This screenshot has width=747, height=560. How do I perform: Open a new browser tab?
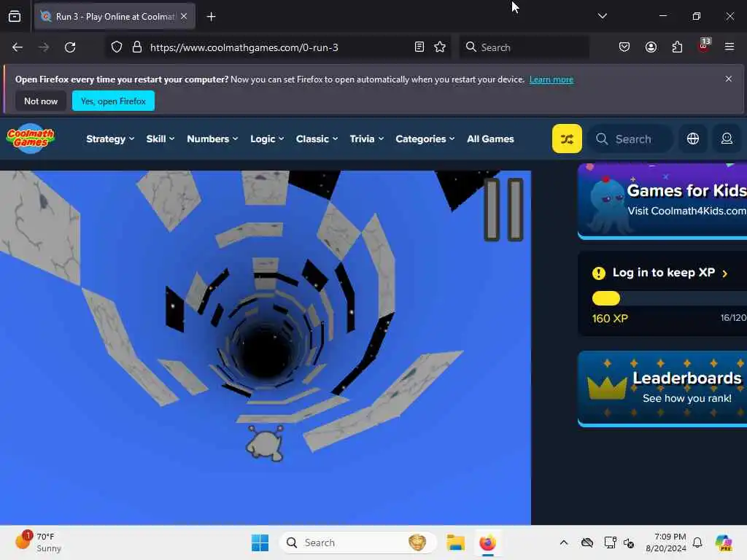(x=211, y=17)
